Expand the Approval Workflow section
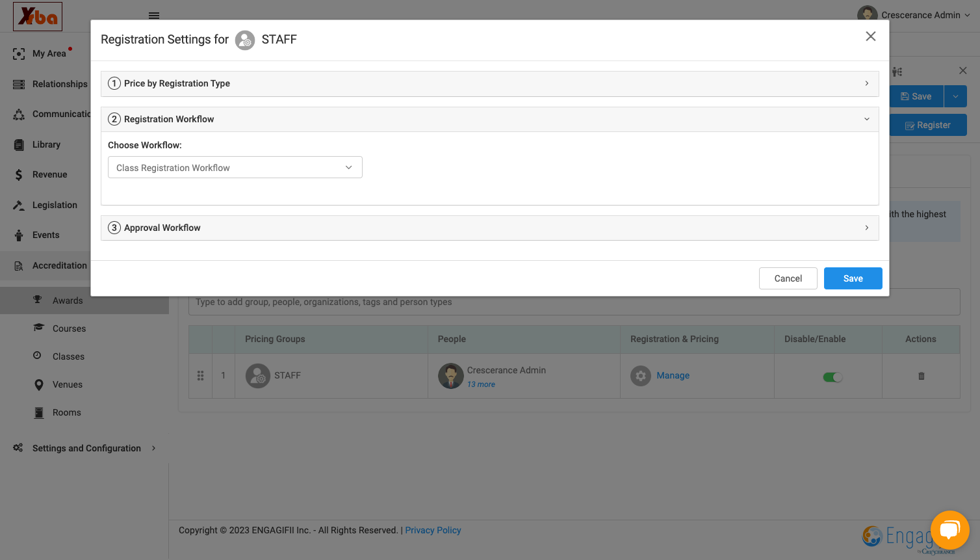Screen dimensions: 980x560 click(x=490, y=228)
